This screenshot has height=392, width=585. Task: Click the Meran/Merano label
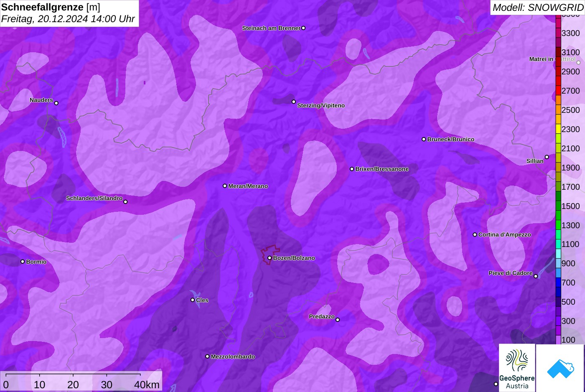tap(248, 186)
